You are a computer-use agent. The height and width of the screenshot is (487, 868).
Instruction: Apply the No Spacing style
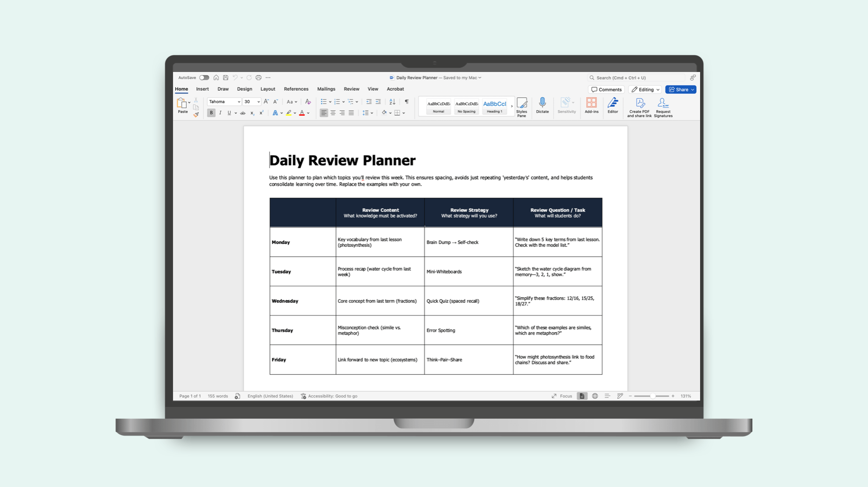click(467, 106)
